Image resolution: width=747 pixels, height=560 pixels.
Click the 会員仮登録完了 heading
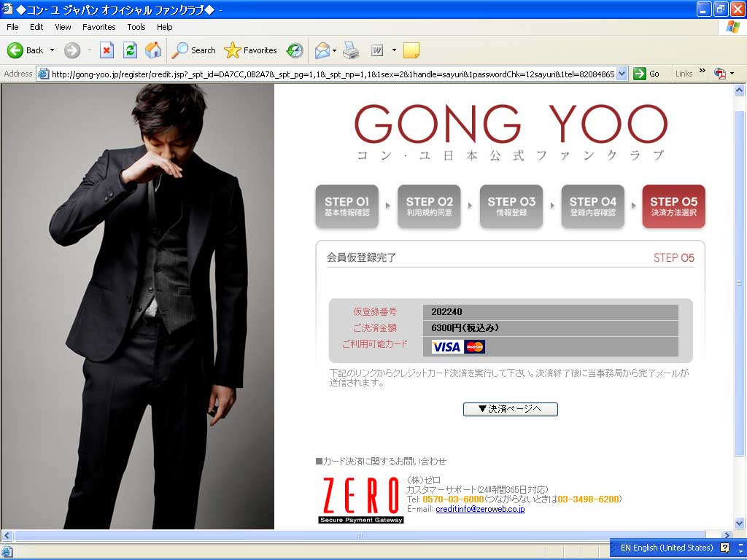tap(361, 257)
